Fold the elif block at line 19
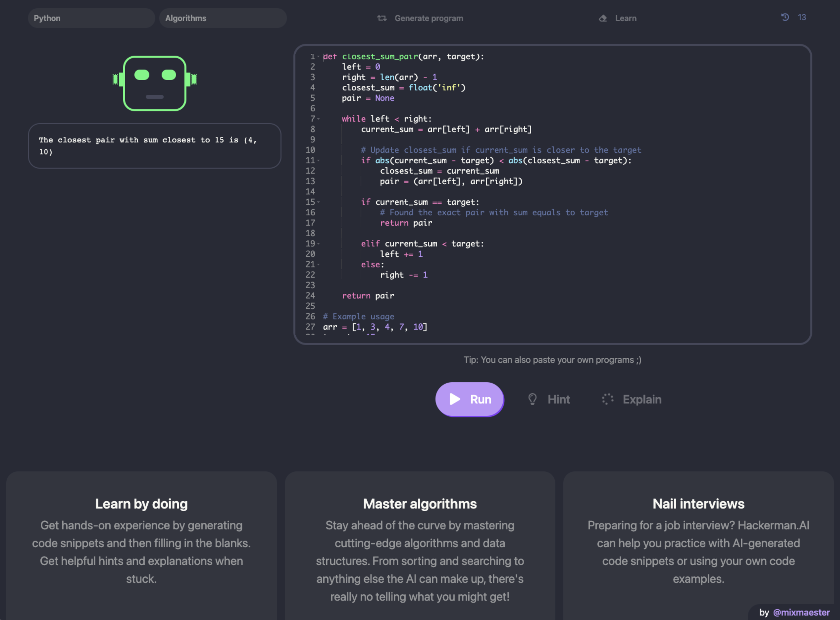 tap(318, 244)
